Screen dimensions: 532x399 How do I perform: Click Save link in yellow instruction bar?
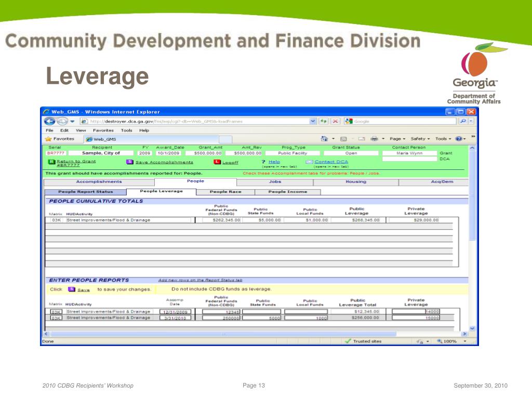(x=84, y=290)
